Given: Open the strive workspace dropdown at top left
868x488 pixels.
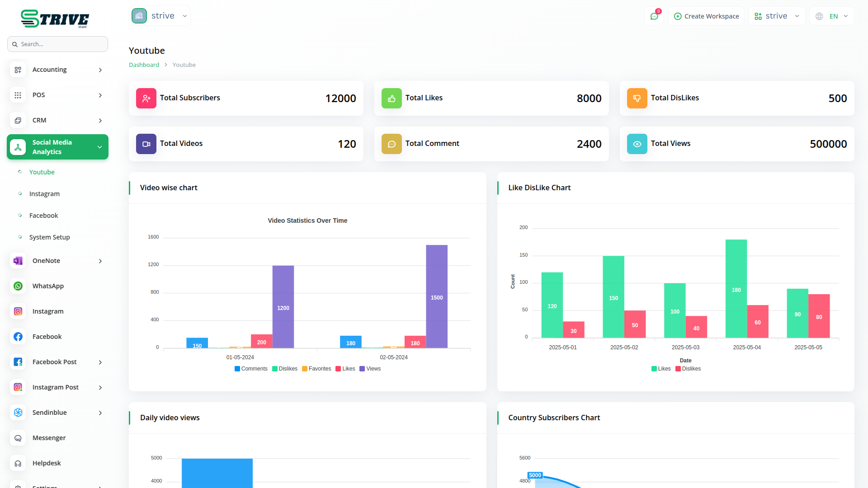Looking at the screenshot, I should (x=160, y=16).
